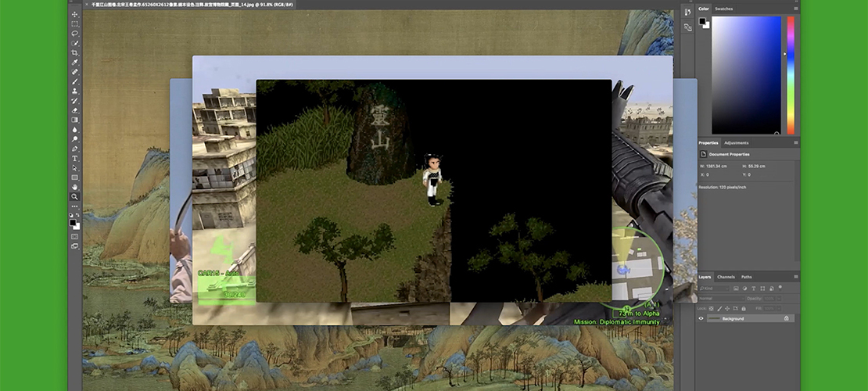The height and width of the screenshot is (391, 868).
Task: Click the Background layer lock icon
Action: (x=786, y=318)
